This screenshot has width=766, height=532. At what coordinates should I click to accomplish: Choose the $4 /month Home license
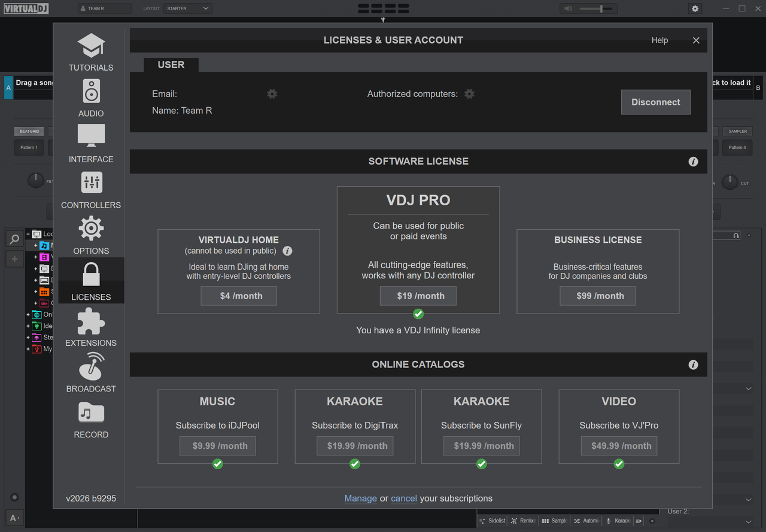click(x=239, y=296)
